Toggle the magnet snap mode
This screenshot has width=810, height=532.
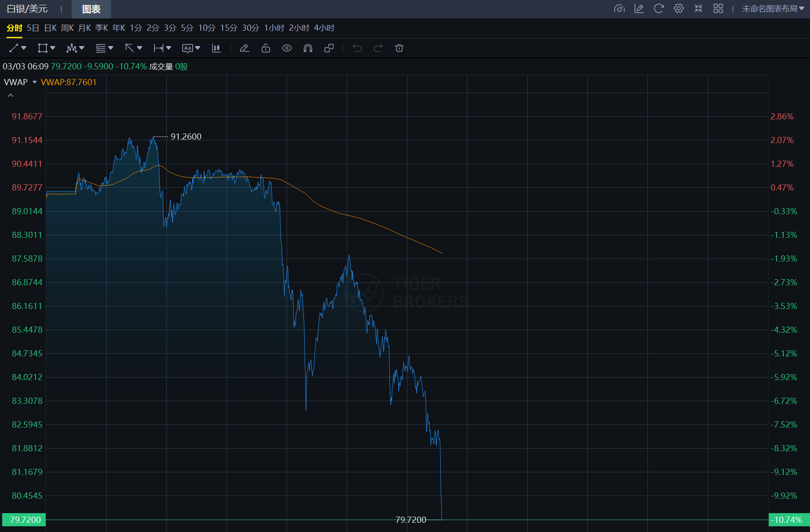pyautogui.click(x=308, y=48)
